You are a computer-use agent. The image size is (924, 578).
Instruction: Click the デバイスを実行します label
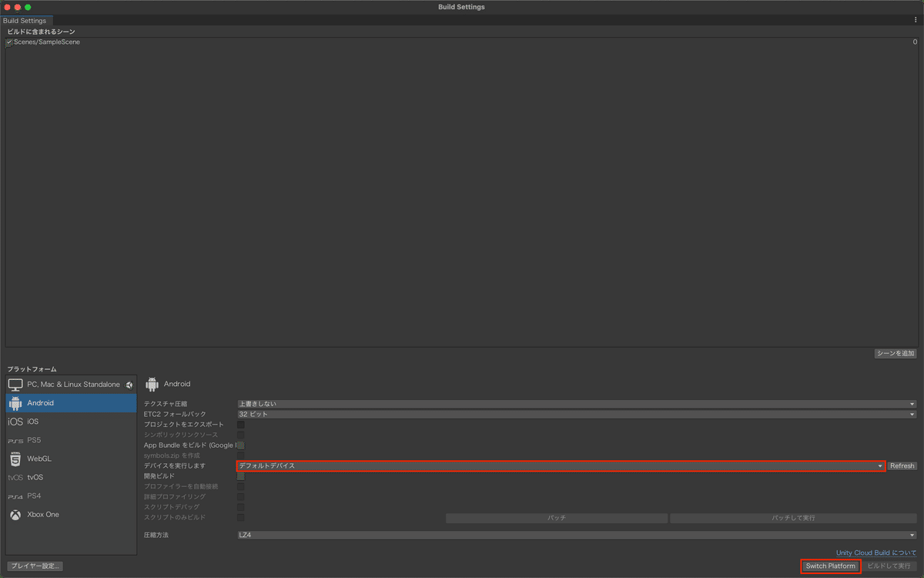[175, 466]
